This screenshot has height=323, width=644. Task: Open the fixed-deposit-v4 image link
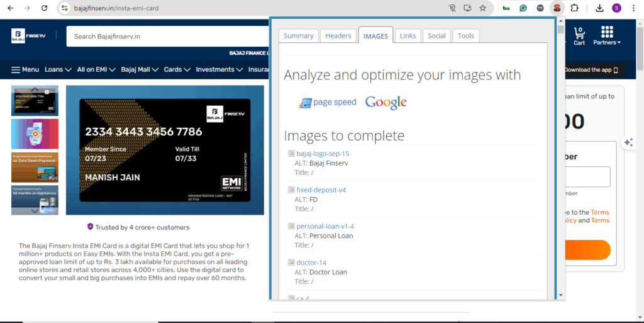[321, 190]
